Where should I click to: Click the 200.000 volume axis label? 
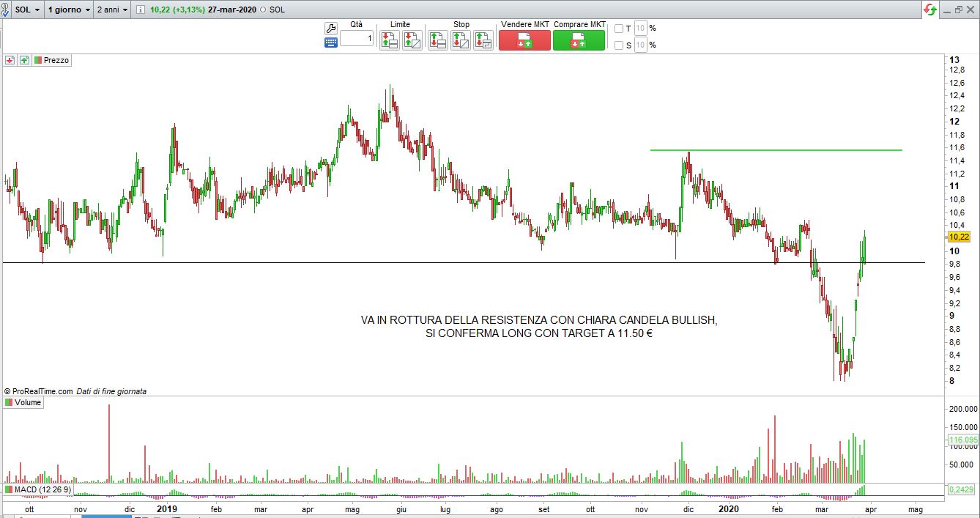click(x=963, y=409)
